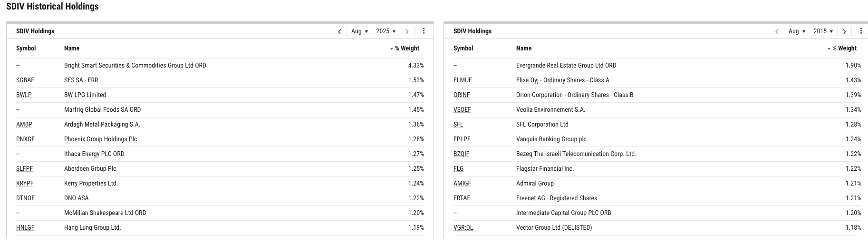Go to next month in 2025 holdings panel

[x=407, y=31]
